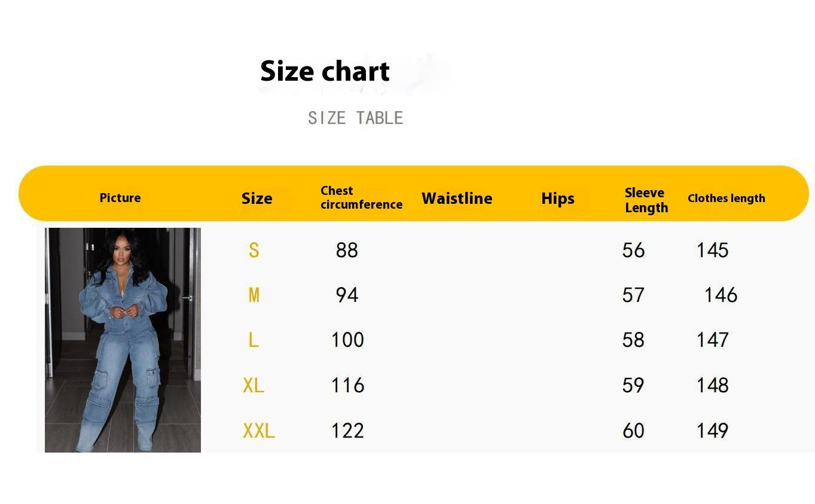Viewport: 815px width, 504px height.
Task: Click chest value 88 for size S
Action: coord(347,250)
